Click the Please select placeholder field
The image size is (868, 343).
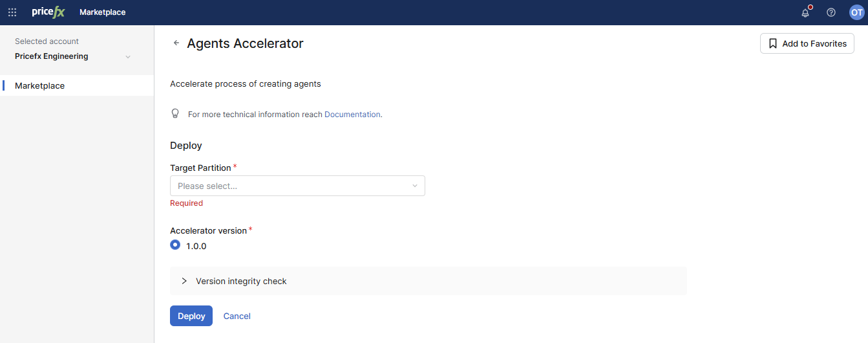(x=291, y=186)
